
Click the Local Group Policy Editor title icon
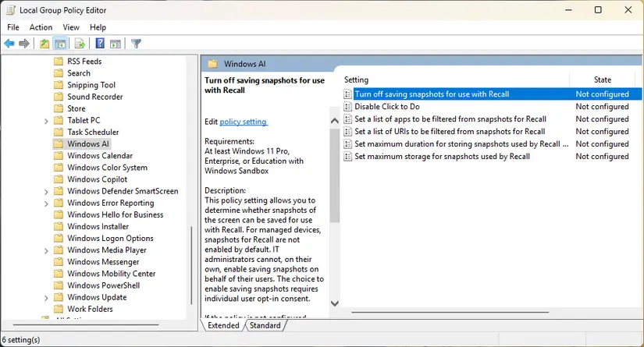coord(11,10)
